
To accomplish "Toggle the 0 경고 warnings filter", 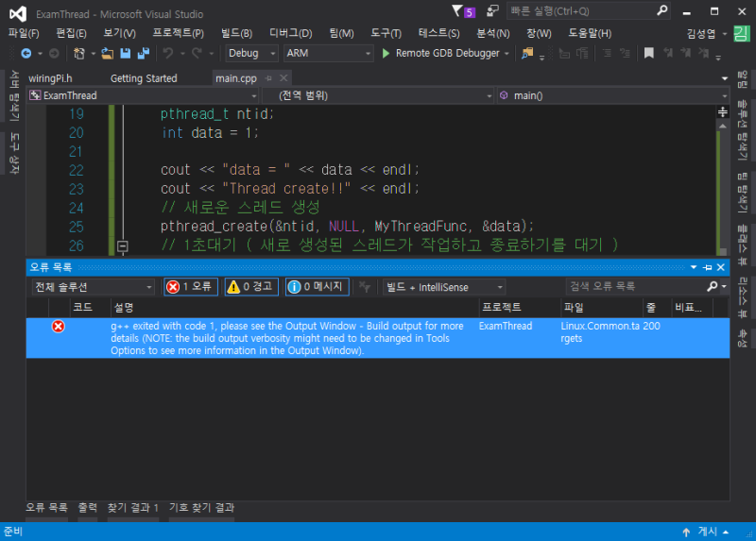I will (251, 287).
